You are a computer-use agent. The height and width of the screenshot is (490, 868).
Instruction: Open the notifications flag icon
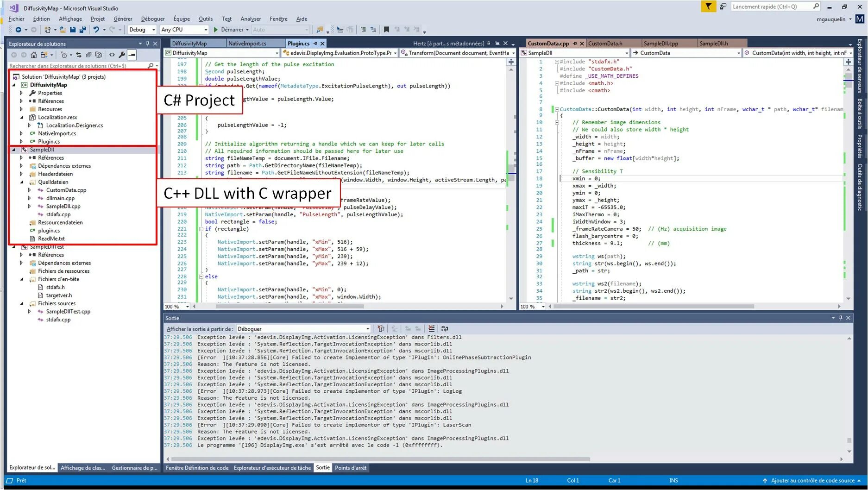[x=708, y=6]
